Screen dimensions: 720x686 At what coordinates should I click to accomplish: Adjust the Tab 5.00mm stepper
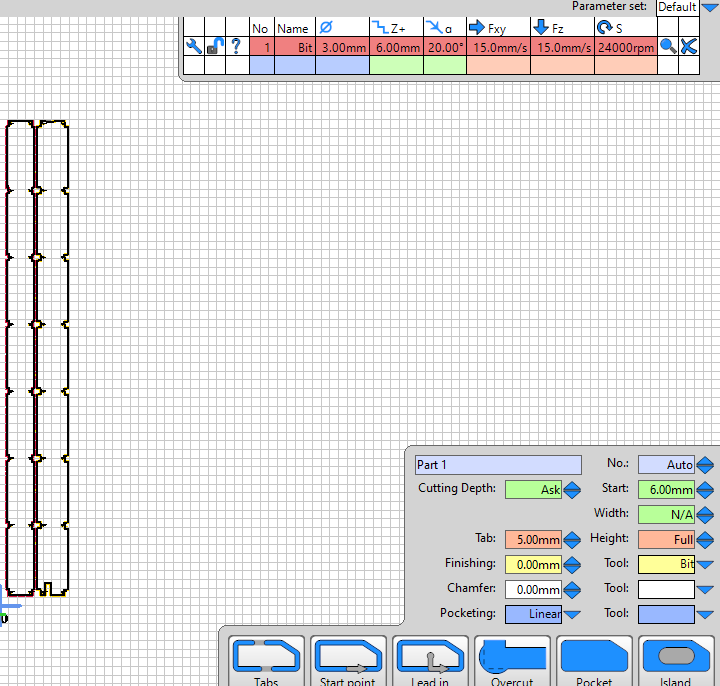pos(572,540)
